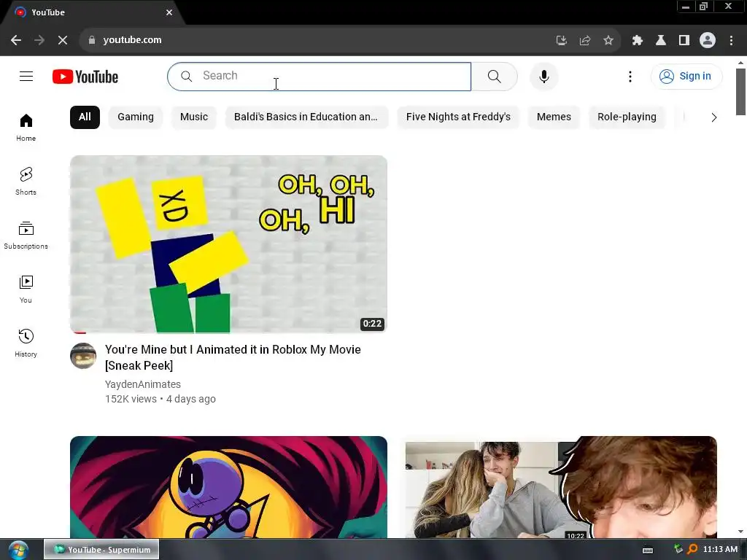This screenshot has height=560, width=747.
Task: Go to Home in sidebar
Action: (x=26, y=127)
